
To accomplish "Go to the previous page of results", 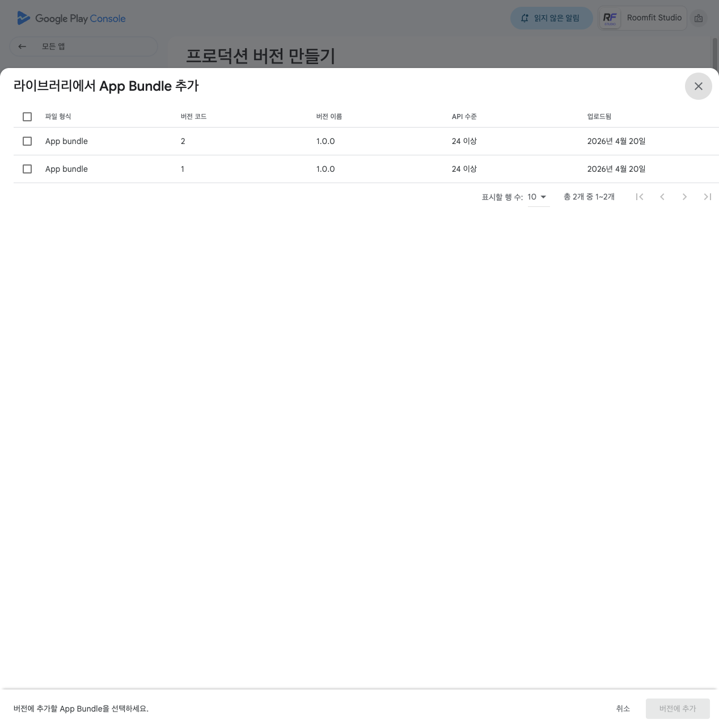I will tap(662, 197).
